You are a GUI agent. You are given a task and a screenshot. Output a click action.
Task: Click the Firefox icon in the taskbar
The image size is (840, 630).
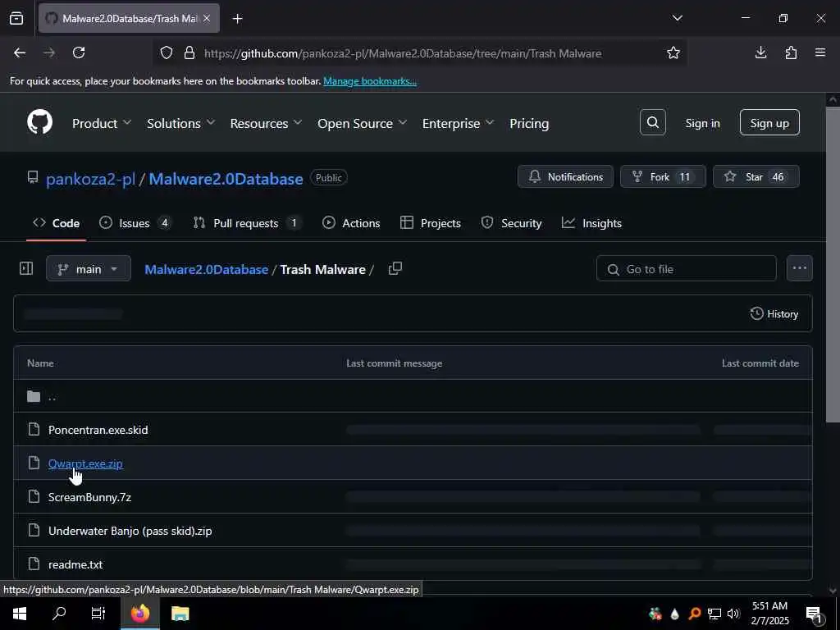[139, 614]
